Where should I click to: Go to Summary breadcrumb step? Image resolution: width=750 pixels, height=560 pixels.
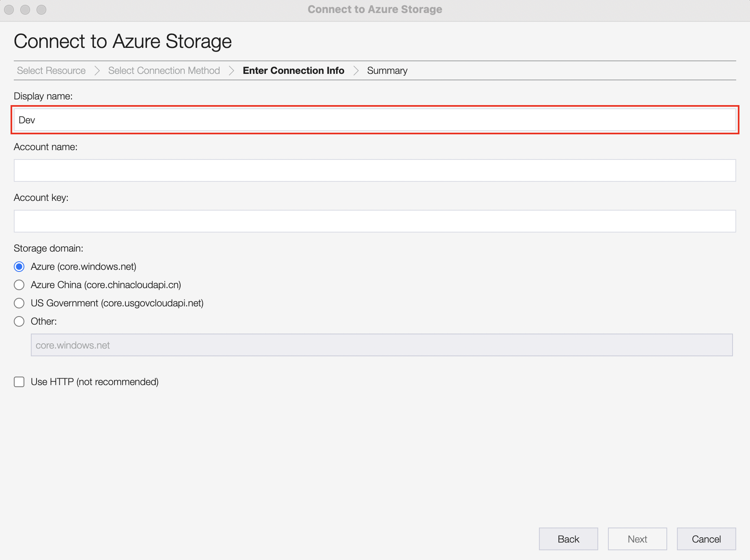click(x=387, y=71)
